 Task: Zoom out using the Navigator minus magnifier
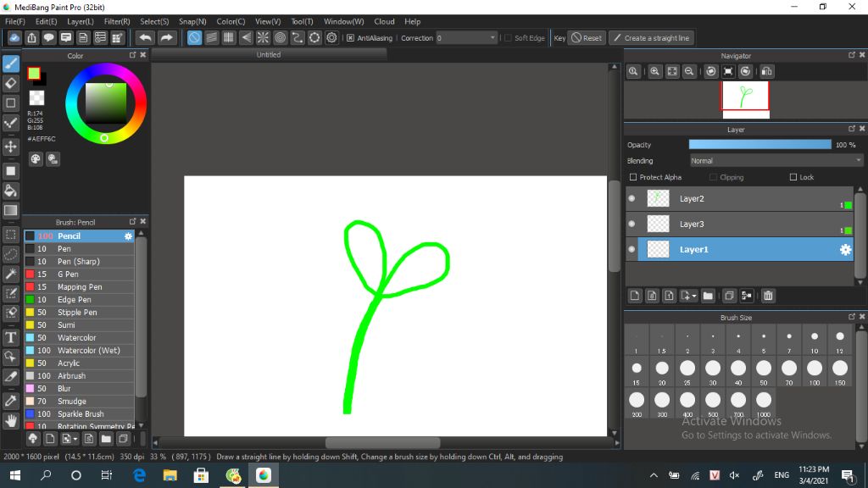click(689, 71)
